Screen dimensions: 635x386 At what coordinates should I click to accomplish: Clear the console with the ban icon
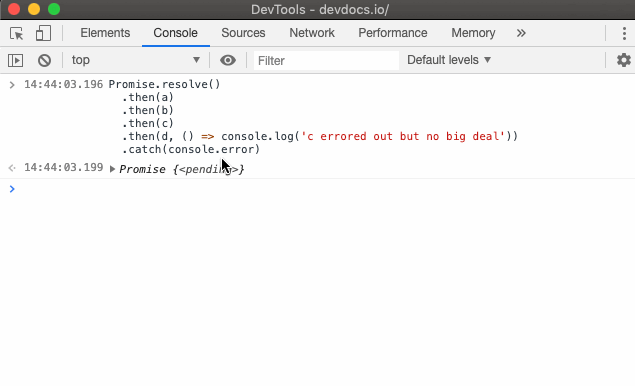point(45,60)
